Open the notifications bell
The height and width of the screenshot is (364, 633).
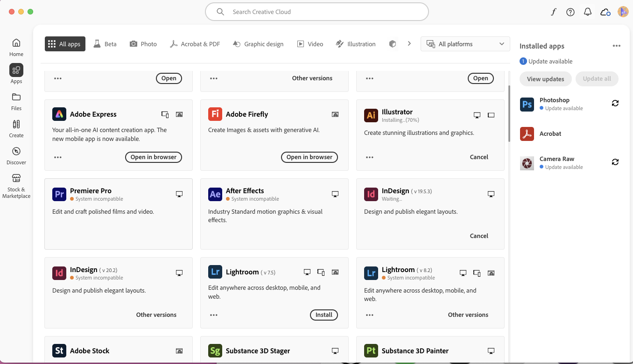pos(588,12)
